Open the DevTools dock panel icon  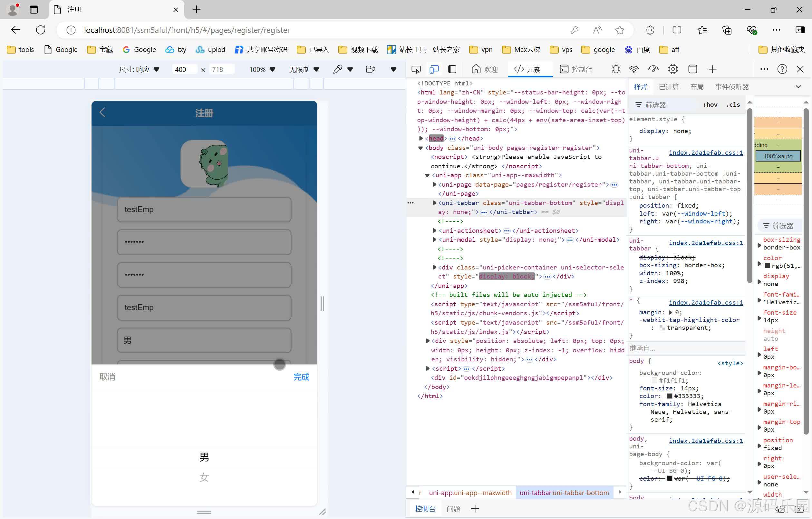coord(452,69)
